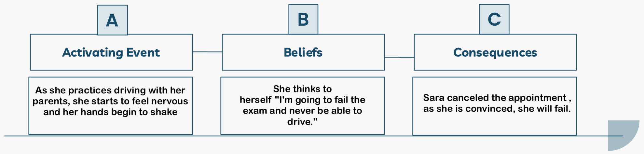
Task: Click the line "as she is convinced, she will fail."
Action: coord(497,109)
